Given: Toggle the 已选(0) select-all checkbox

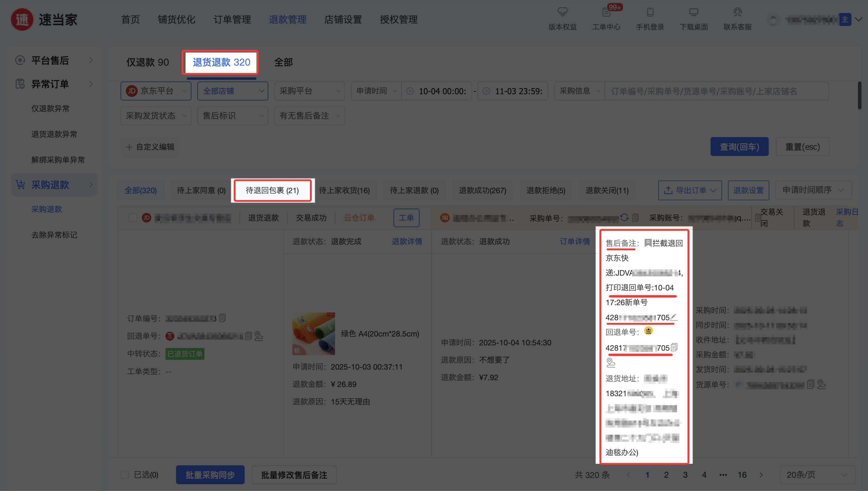Looking at the screenshot, I should pyautogui.click(x=125, y=474).
